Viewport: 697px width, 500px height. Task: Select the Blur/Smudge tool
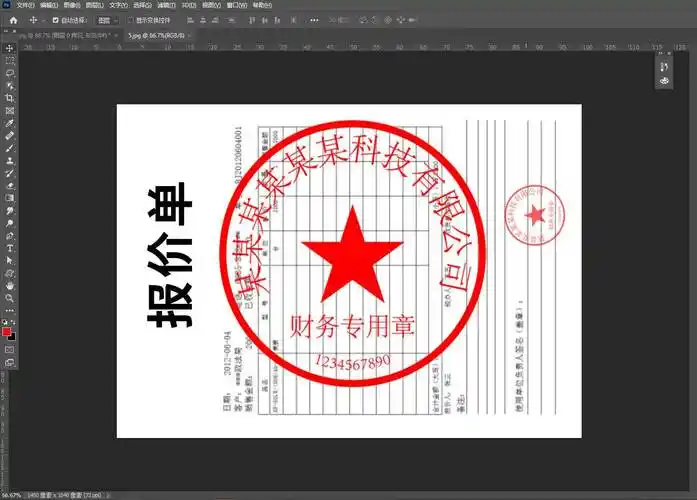[x=9, y=210]
